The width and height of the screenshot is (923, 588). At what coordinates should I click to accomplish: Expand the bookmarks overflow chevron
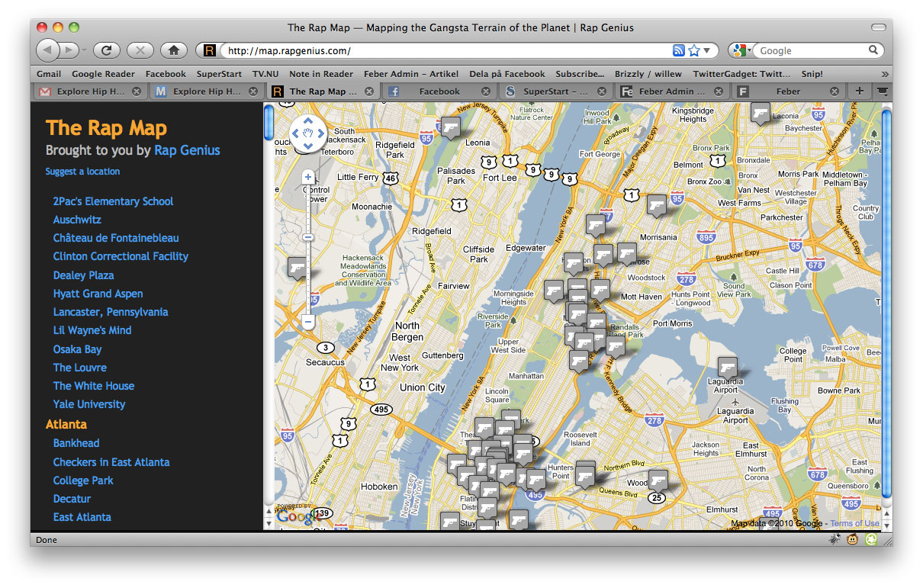[x=883, y=74]
